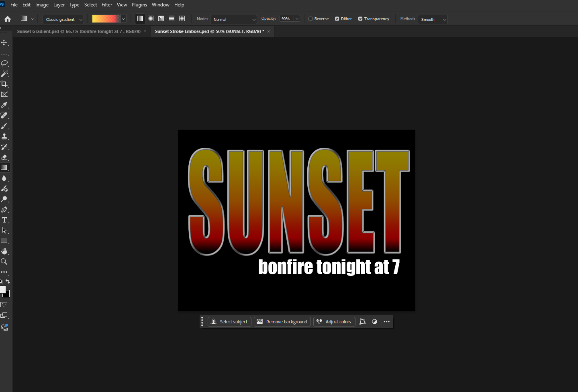
Task: Disable the Dither checkbox
Action: pos(337,18)
